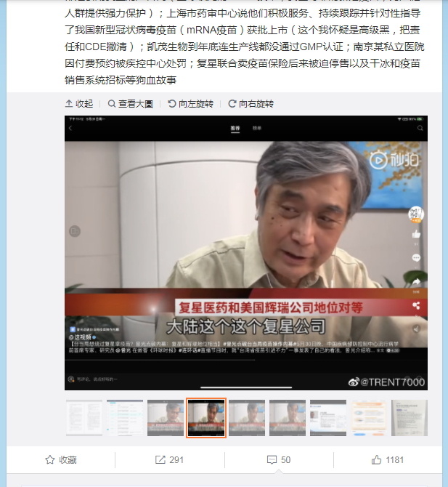Select the second list screenshot thumbnail
The width and height of the screenshot is (448, 487).
[125, 418]
